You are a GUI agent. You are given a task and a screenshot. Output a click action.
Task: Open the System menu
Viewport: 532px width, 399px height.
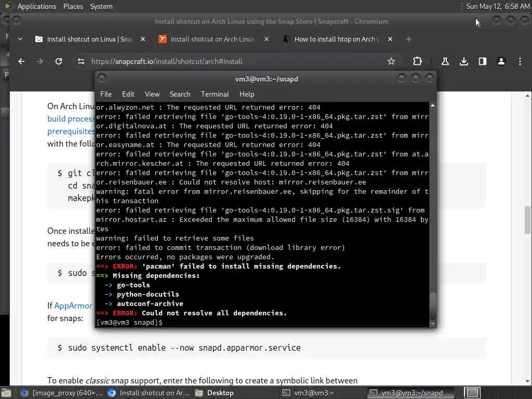(x=101, y=6)
